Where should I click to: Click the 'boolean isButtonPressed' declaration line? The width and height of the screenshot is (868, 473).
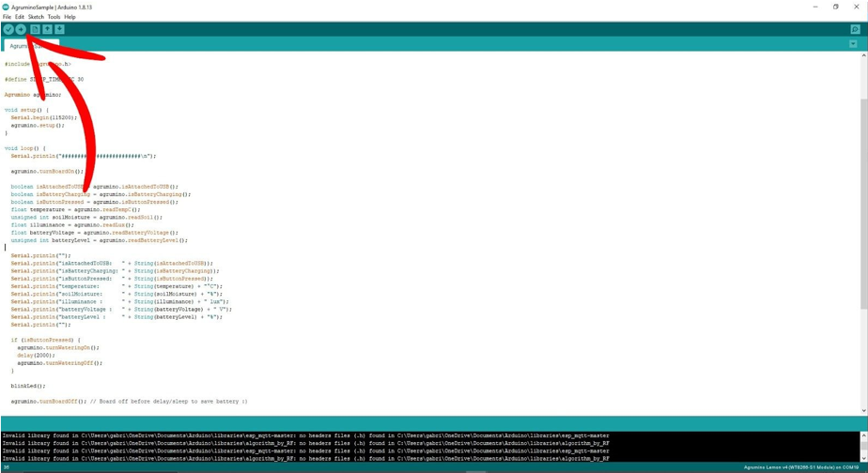click(95, 202)
